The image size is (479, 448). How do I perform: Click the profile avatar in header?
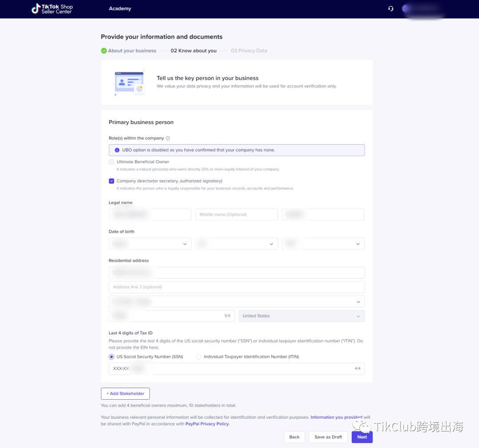coord(405,8)
